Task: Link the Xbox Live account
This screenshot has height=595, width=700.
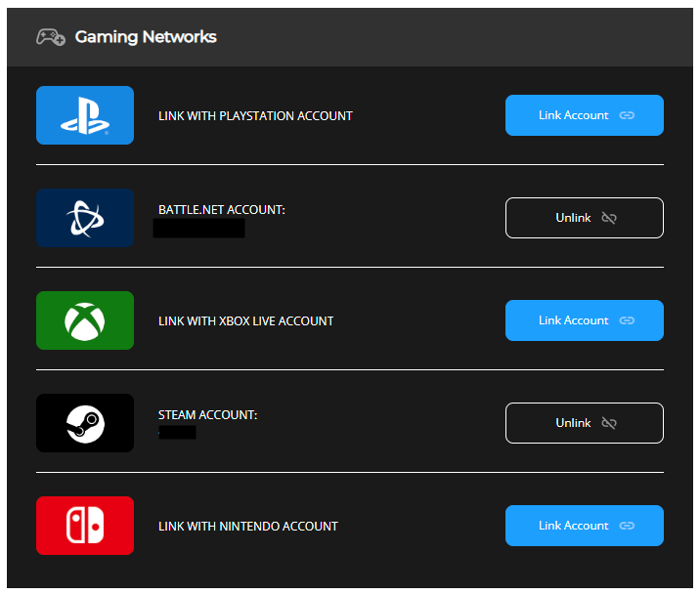Action: (585, 320)
